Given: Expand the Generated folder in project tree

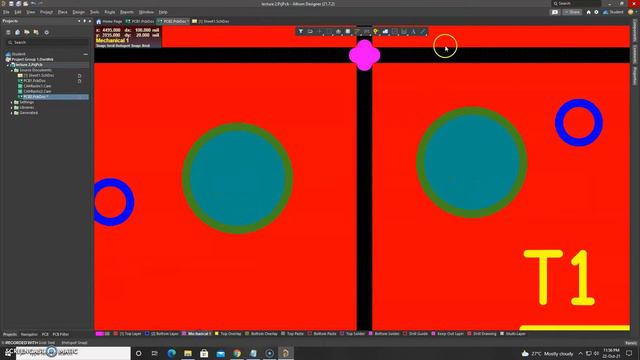Looking at the screenshot, I should 12,113.
